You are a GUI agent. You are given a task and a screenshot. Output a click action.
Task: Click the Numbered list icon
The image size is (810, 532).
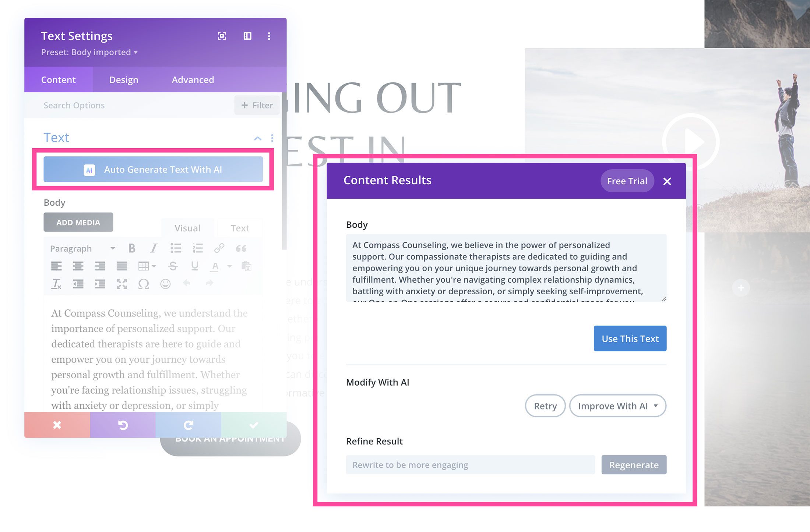(x=196, y=248)
